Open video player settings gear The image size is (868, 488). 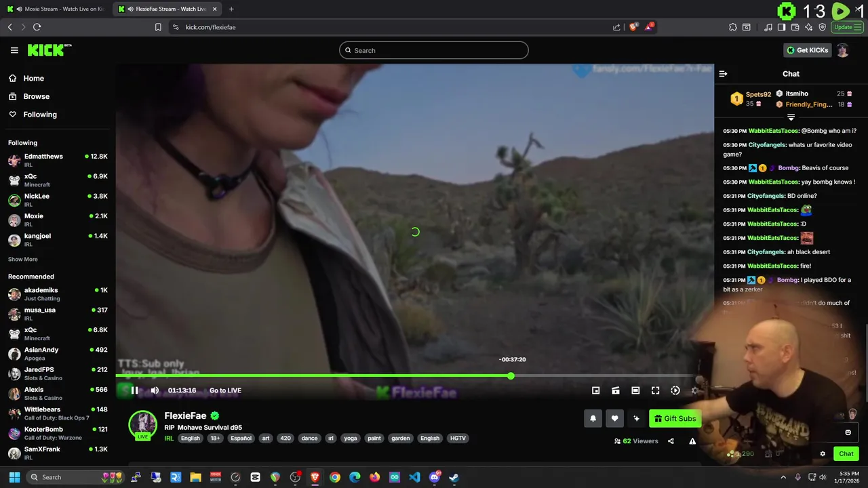694,390
